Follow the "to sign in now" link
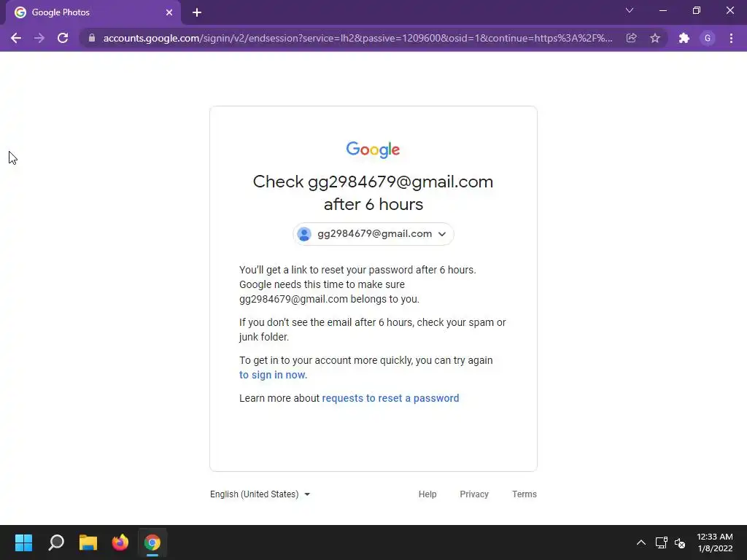 click(x=273, y=375)
